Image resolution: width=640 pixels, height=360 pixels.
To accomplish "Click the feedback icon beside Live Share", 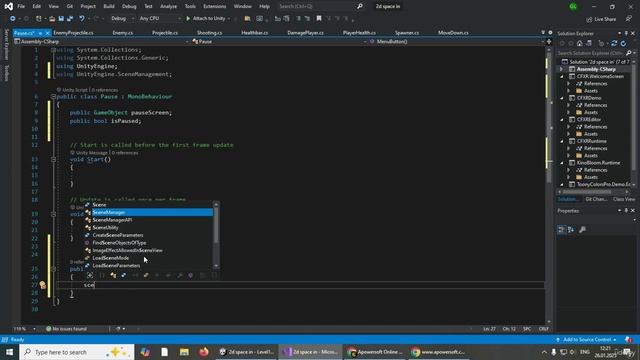I will point(629,19).
